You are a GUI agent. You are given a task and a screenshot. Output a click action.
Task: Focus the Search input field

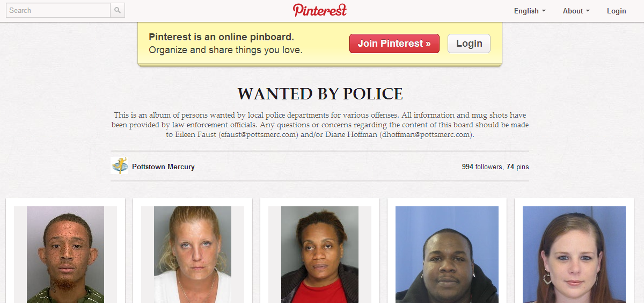(58, 10)
